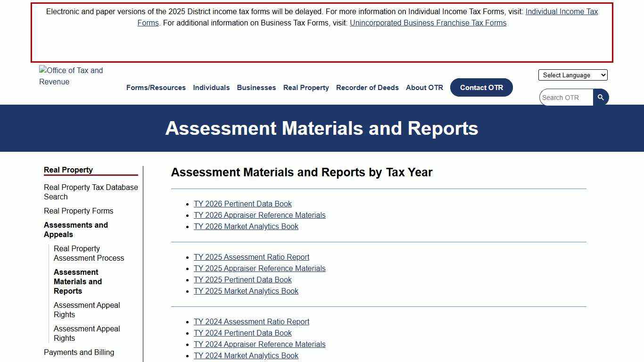
Task: Open the Select Language dropdown
Action: pos(572,75)
